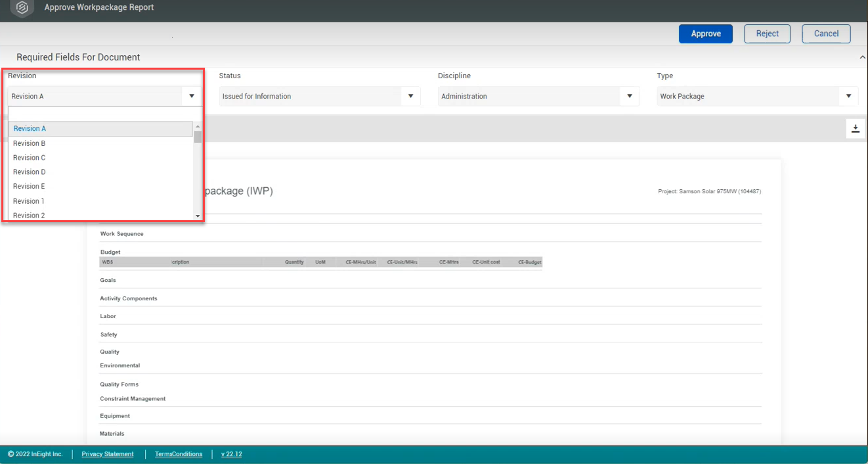The height and width of the screenshot is (464, 868).
Task: Collapse the Required Fields For Document section
Action: (862, 58)
